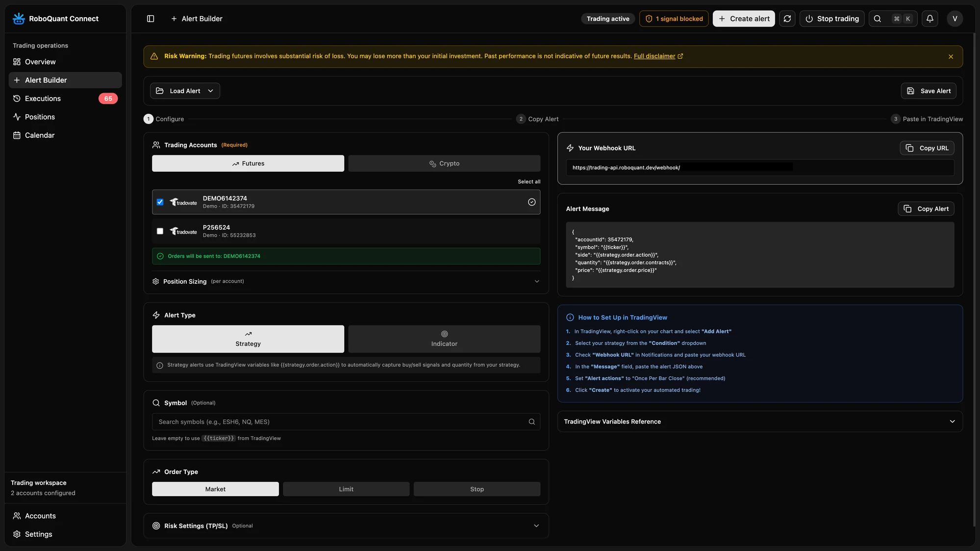Click the search icon inside the symbol field
The width and height of the screenshot is (980, 551).
(532, 422)
